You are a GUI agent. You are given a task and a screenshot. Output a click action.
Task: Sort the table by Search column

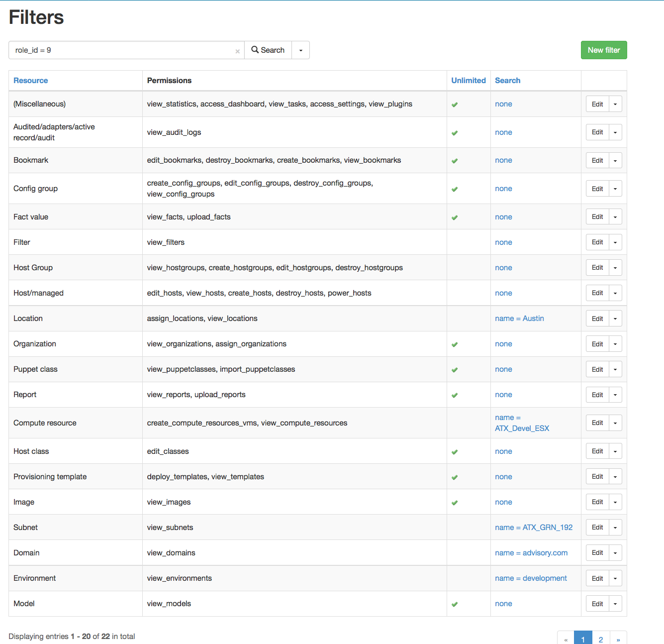click(508, 81)
